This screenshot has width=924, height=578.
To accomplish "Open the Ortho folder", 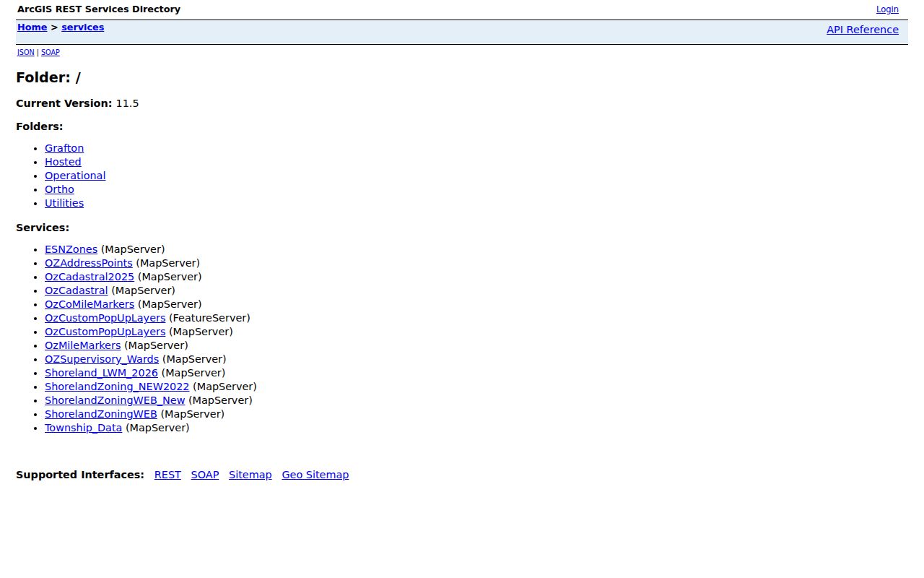I will (59, 189).
